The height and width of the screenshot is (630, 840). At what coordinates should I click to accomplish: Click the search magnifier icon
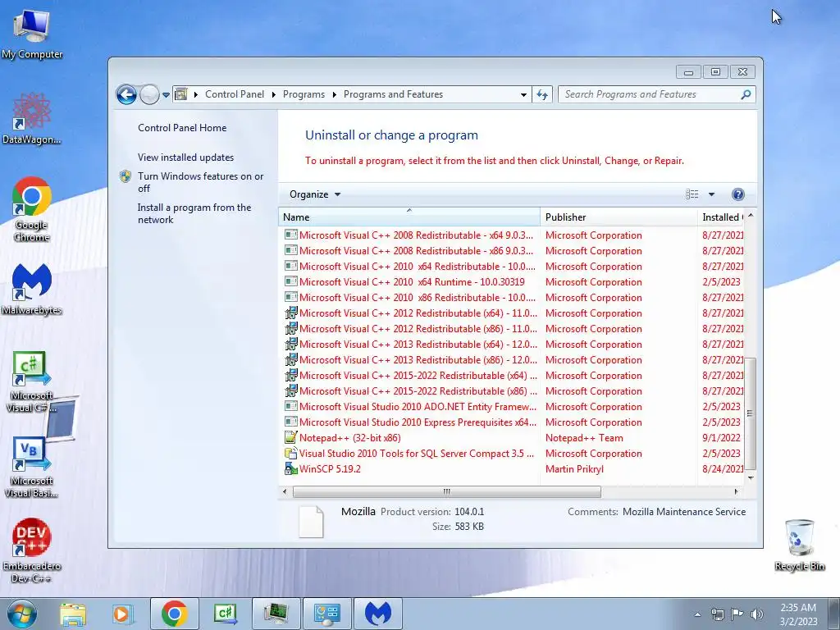coord(745,95)
